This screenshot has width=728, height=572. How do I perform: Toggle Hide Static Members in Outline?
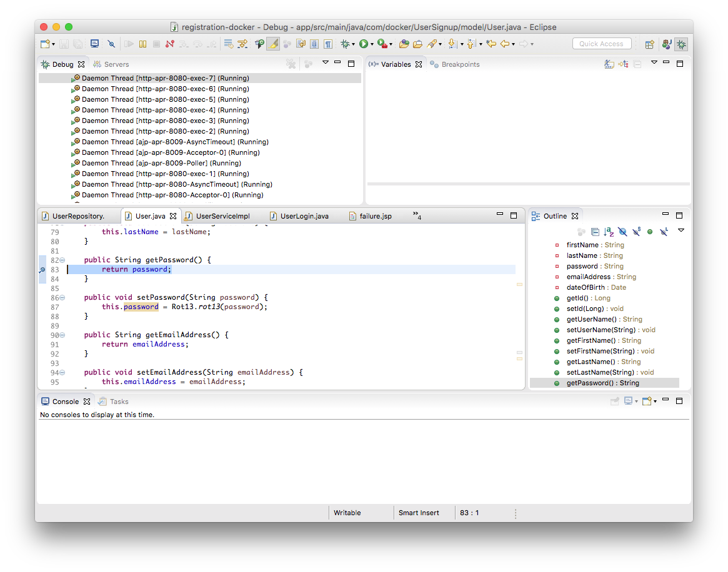(636, 232)
